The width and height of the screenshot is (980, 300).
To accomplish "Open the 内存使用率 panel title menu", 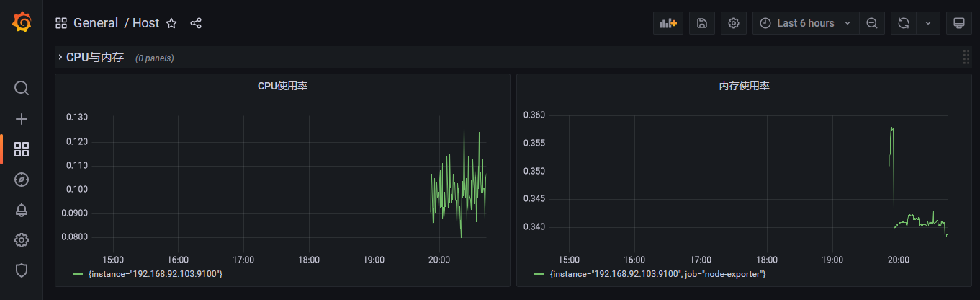I will (744, 86).
